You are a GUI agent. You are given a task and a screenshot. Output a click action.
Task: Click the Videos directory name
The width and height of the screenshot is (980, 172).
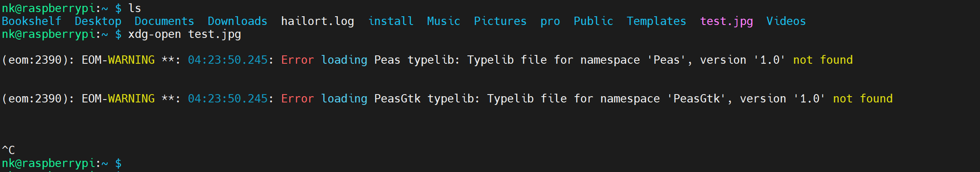point(786,21)
